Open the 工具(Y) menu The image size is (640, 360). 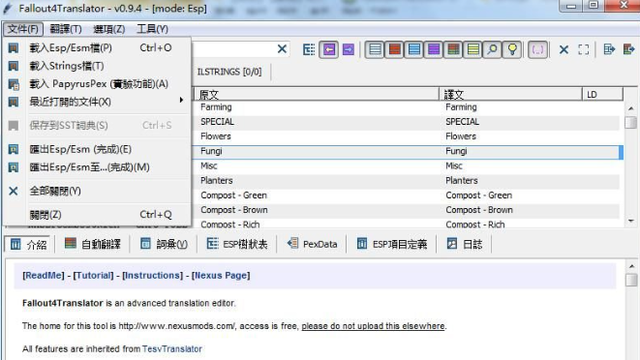click(152, 29)
